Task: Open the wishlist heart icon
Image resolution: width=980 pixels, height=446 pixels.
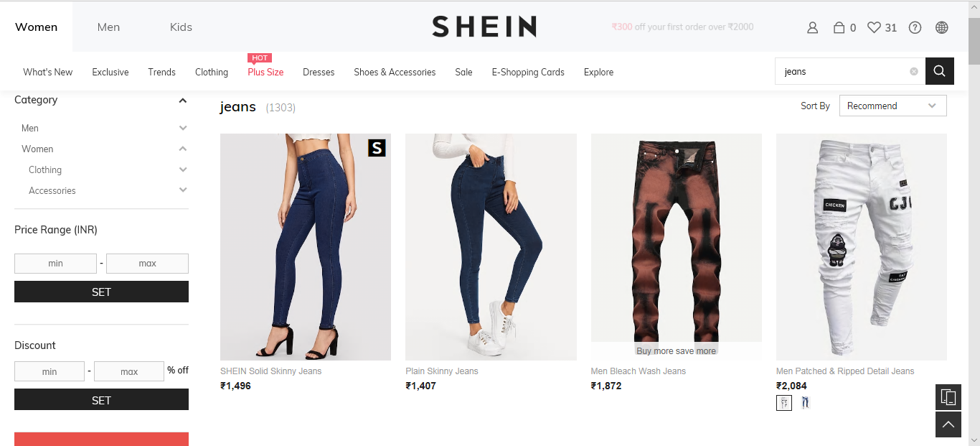Action: click(874, 28)
